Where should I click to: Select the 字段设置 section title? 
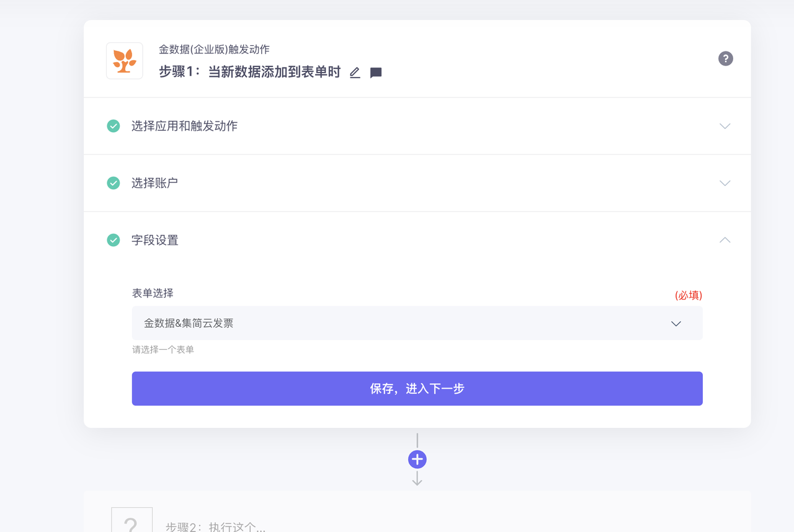coord(154,240)
